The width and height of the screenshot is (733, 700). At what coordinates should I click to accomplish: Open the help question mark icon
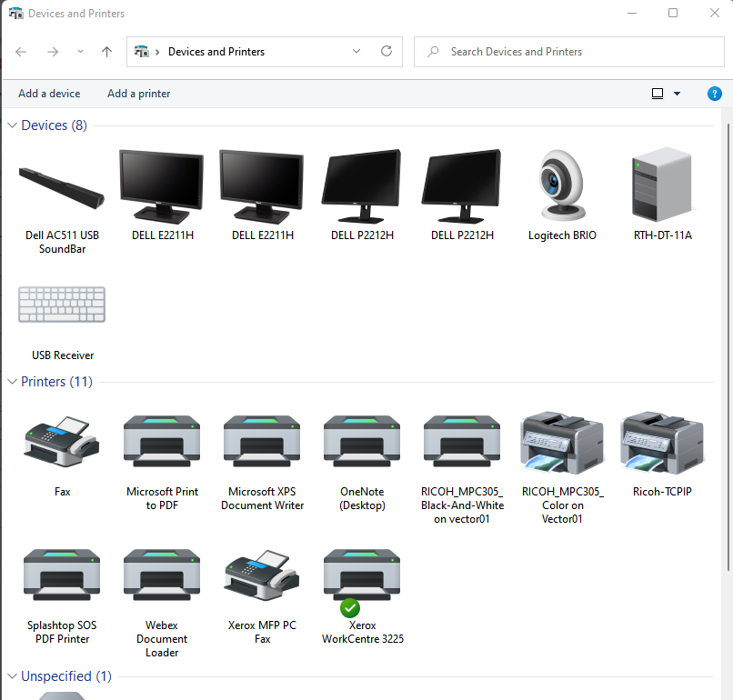pos(715,94)
